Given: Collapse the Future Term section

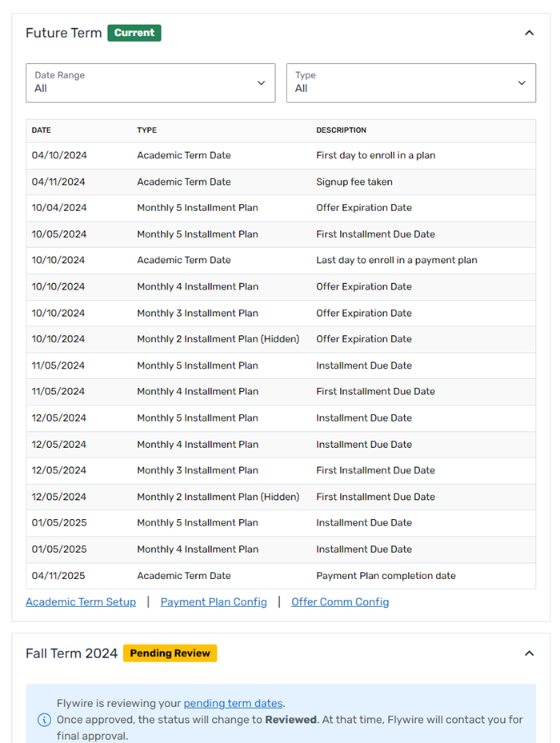Looking at the screenshot, I should (529, 33).
